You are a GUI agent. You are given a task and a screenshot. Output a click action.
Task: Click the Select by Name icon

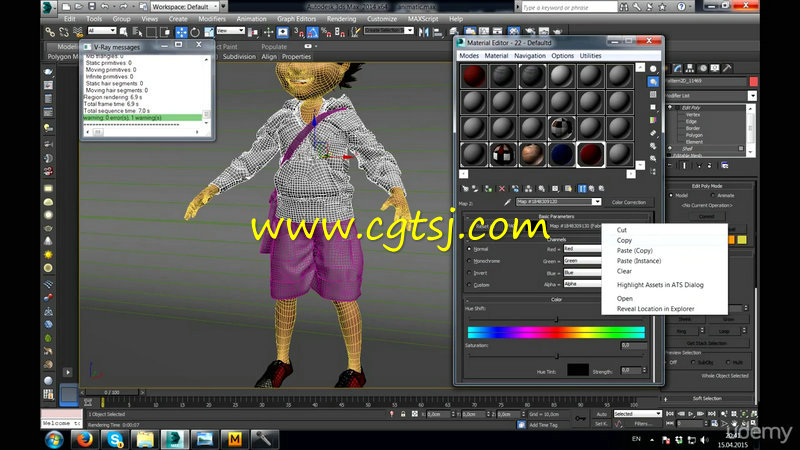137,32
